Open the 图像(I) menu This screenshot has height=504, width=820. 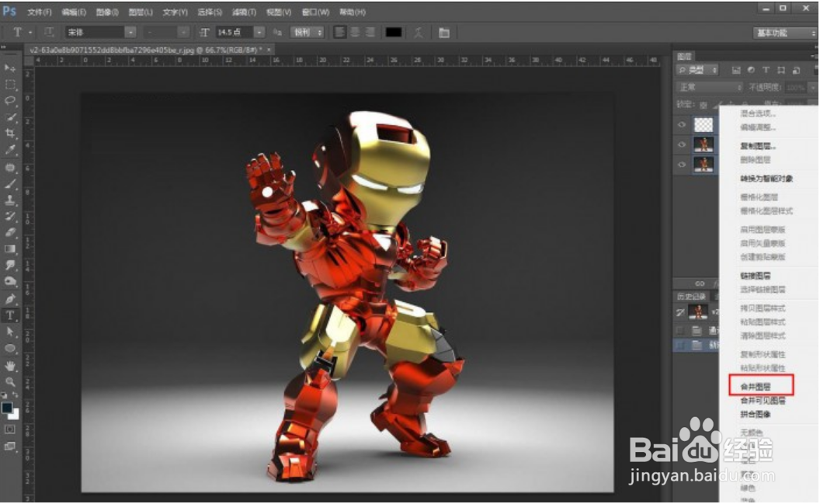[x=107, y=12]
